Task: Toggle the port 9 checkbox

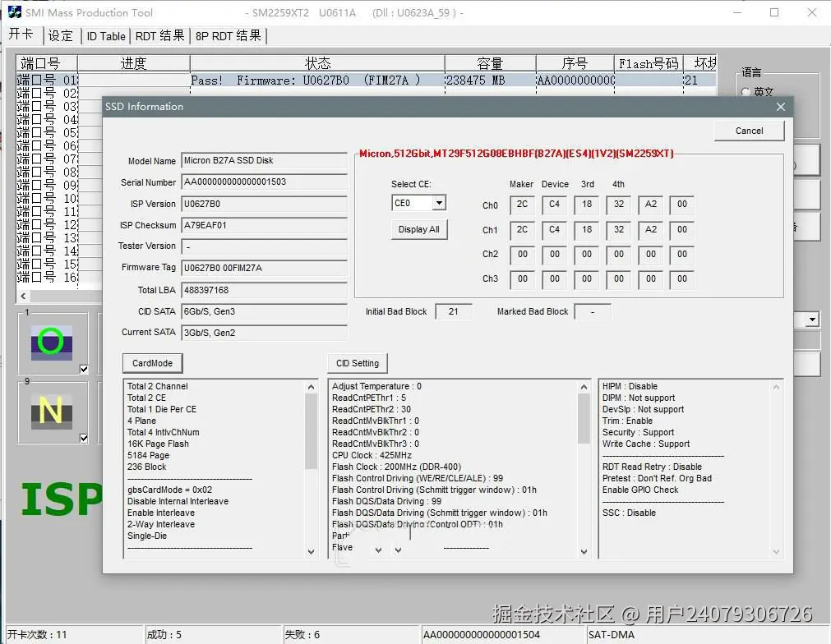Action: [x=84, y=438]
